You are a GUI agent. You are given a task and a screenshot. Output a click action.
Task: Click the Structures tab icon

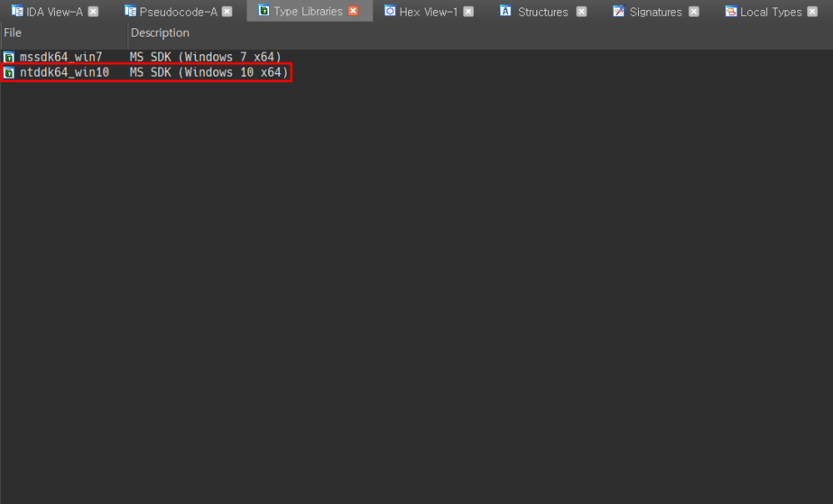tap(506, 11)
